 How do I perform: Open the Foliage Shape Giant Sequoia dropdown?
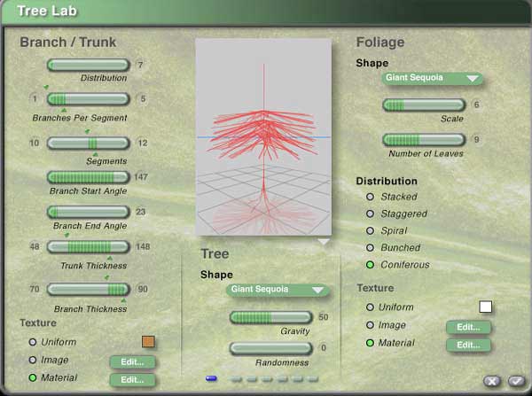(x=433, y=78)
